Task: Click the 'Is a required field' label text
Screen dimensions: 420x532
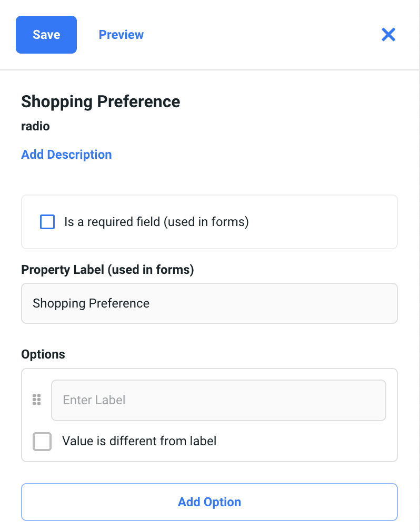Action: click(156, 222)
